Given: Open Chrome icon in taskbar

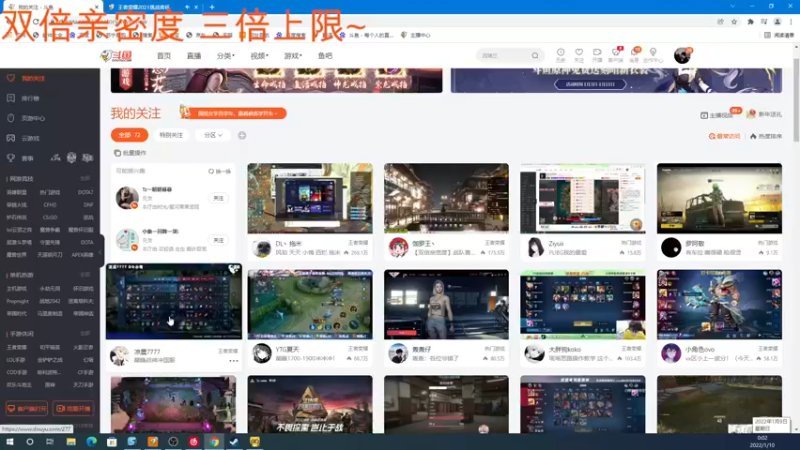Looking at the screenshot, I should [x=214, y=441].
